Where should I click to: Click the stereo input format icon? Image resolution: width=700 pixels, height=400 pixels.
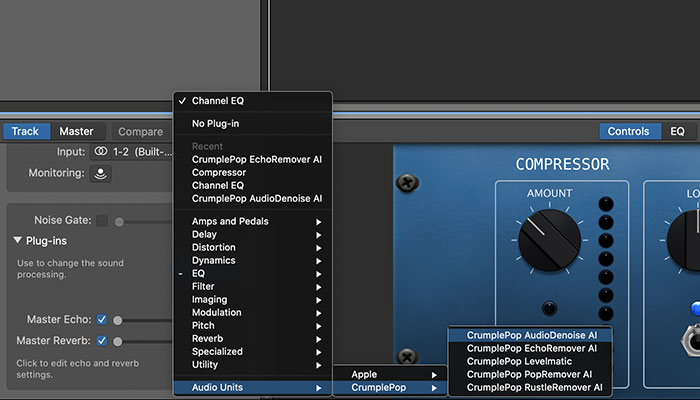100,152
